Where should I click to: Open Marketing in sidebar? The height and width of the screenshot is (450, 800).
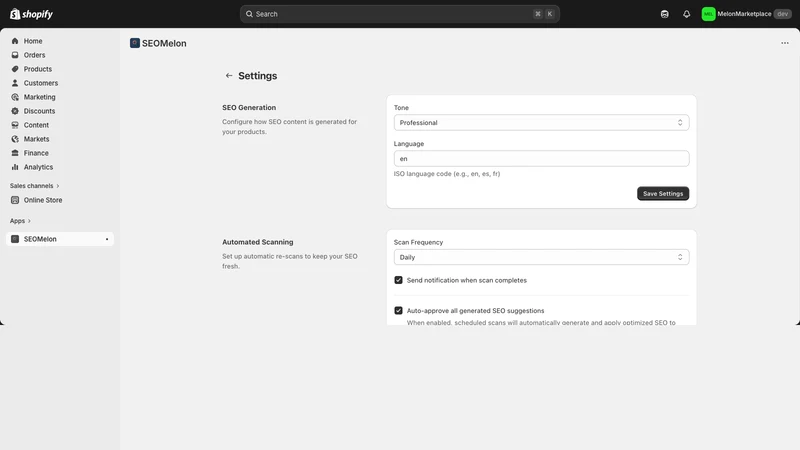39,97
